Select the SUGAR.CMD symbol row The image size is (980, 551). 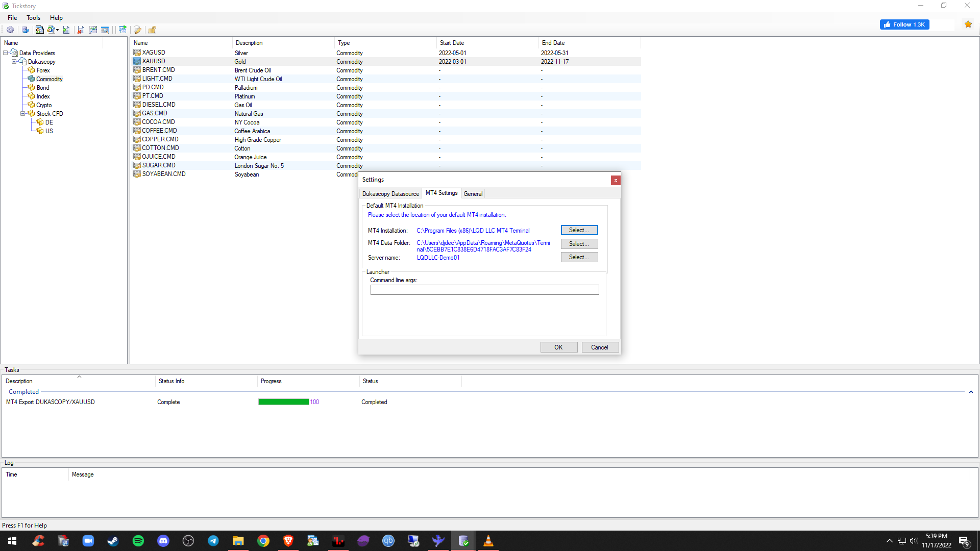386,166
